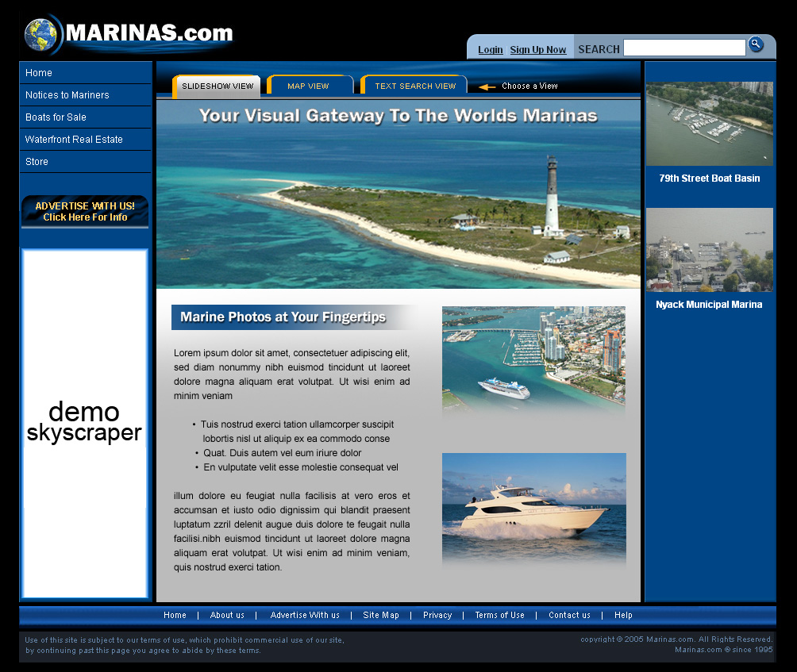Image resolution: width=797 pixels, height=672 pixels.
Task: Open the Store sidebar item
Action: [x=37, y=162]
